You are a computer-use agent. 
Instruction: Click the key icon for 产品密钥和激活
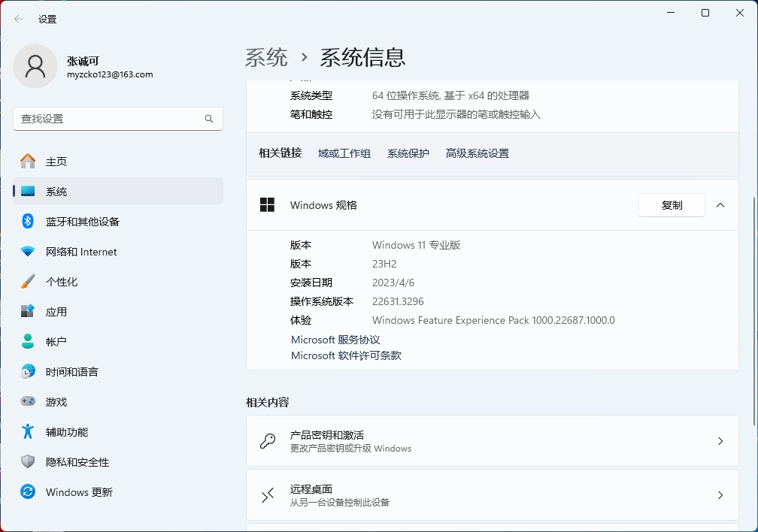[268, 440]
